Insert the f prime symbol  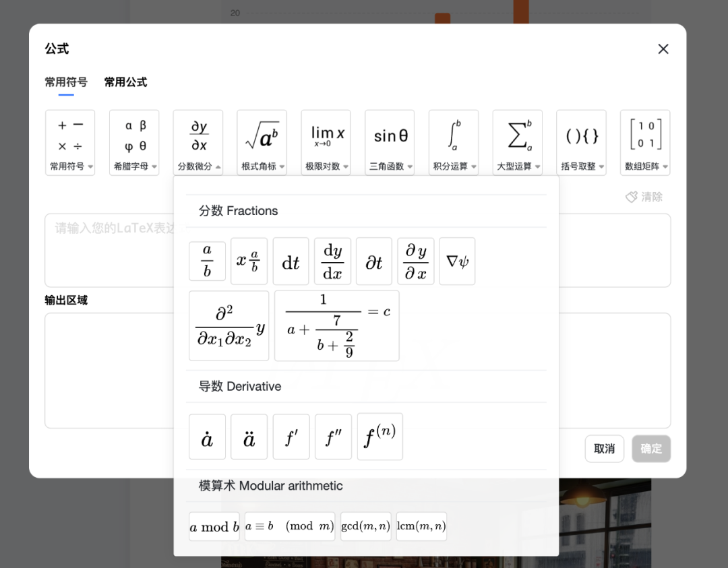(x=291, y=437)
